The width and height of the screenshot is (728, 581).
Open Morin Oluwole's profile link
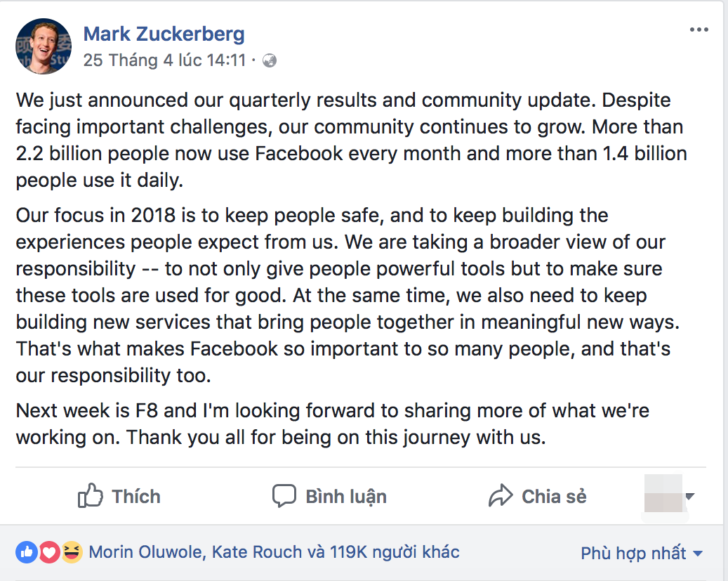(x=146, y=552)
